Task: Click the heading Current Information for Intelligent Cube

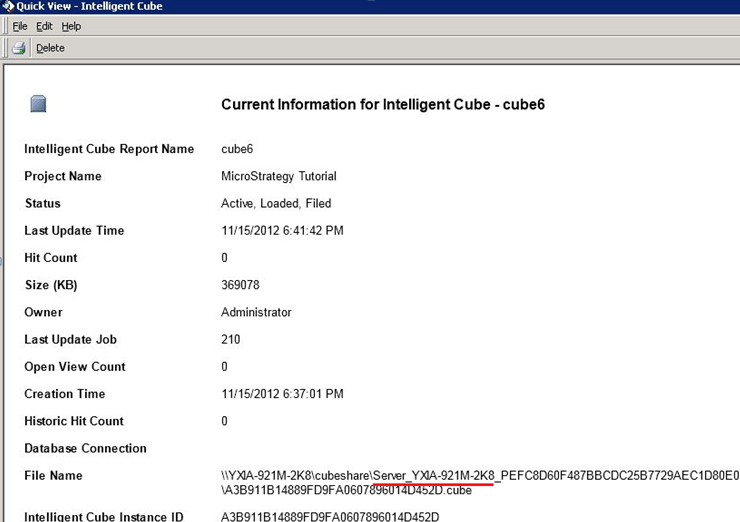Action: [x=382, y=105]
